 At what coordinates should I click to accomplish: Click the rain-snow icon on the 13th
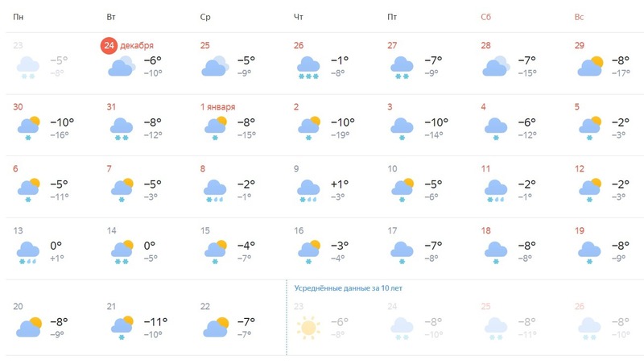pyautogui.click(x=28, y=253)
